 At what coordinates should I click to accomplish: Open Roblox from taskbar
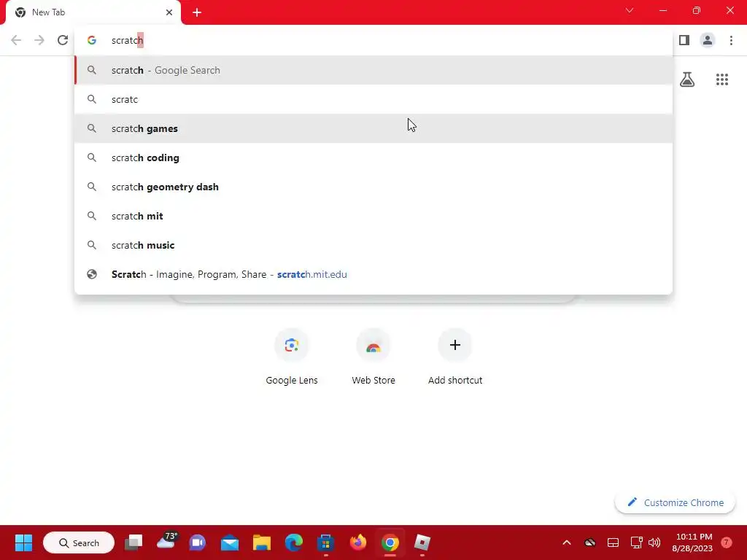tap(422, 542)
